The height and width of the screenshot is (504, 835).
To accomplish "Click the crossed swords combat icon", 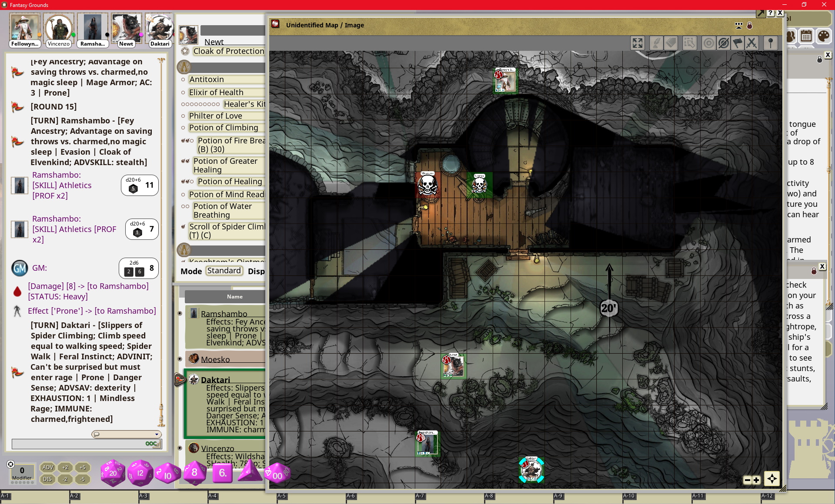I will (x=751, y=43).
